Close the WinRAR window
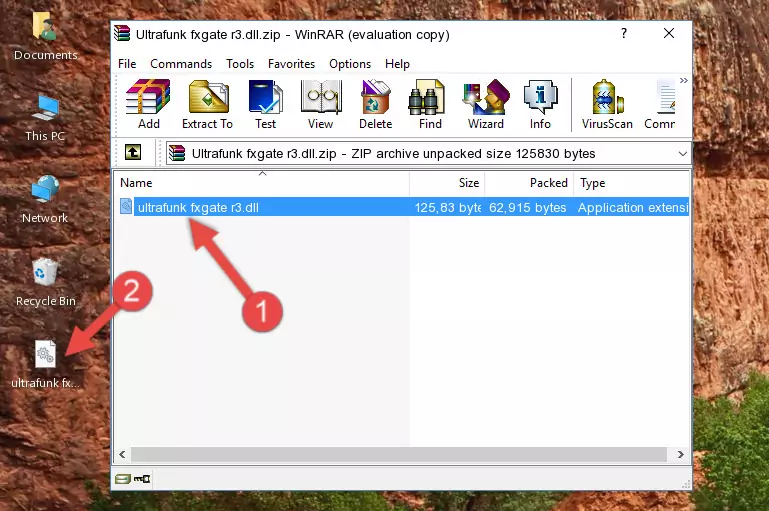 pos(668,33)
